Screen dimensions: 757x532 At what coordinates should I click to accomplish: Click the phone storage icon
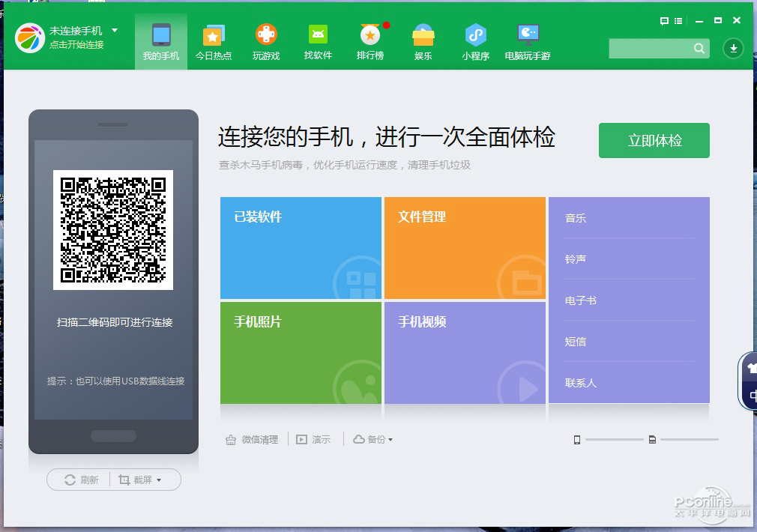coord(577,439)
